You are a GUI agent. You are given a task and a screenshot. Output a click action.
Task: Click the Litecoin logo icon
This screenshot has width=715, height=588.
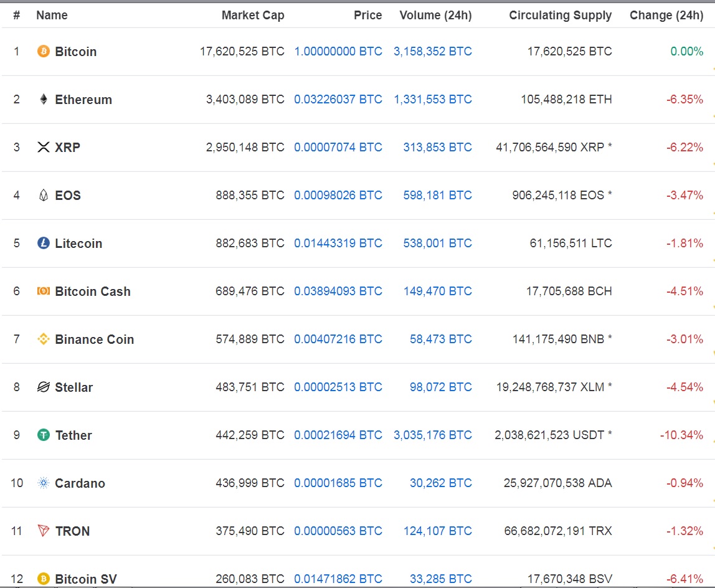coord(44,243)
